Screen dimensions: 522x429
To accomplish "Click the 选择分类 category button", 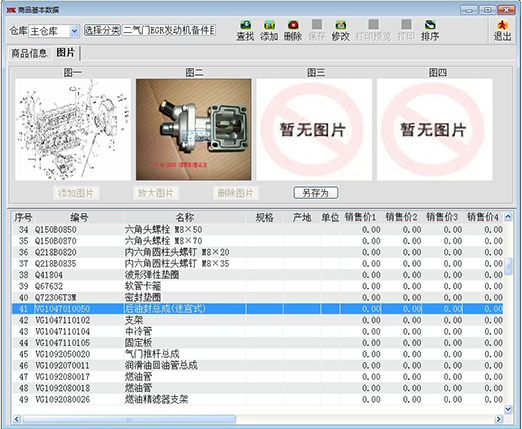I will (x=102, y=30).
